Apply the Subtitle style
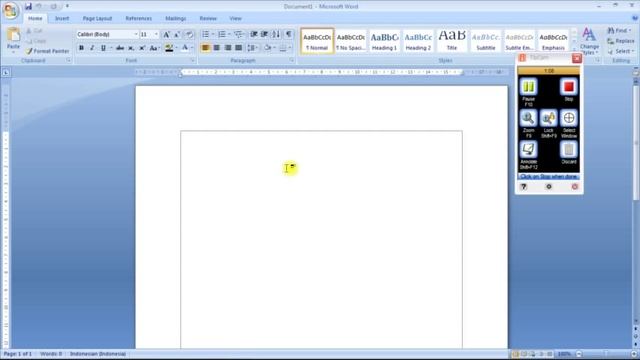The width and height of the screenshot is (640, 360). (486, 41)
